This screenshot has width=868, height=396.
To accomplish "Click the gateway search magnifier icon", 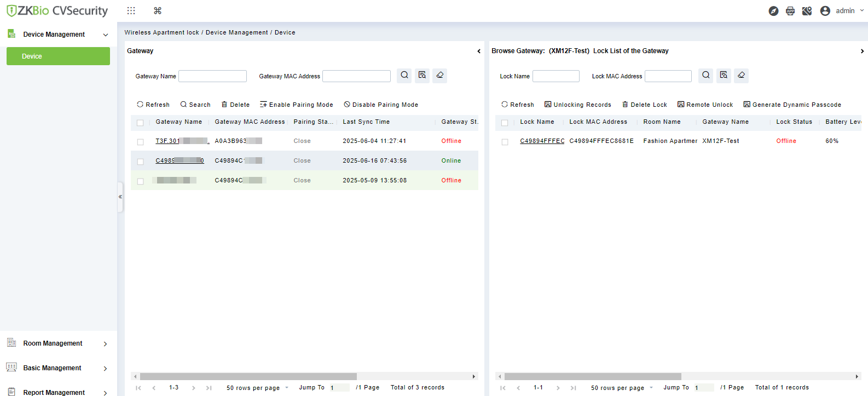I will tap(404, 76).
